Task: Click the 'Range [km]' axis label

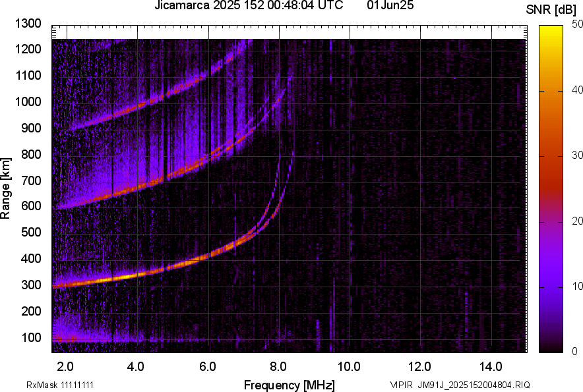Action: (x=5, y=188)
